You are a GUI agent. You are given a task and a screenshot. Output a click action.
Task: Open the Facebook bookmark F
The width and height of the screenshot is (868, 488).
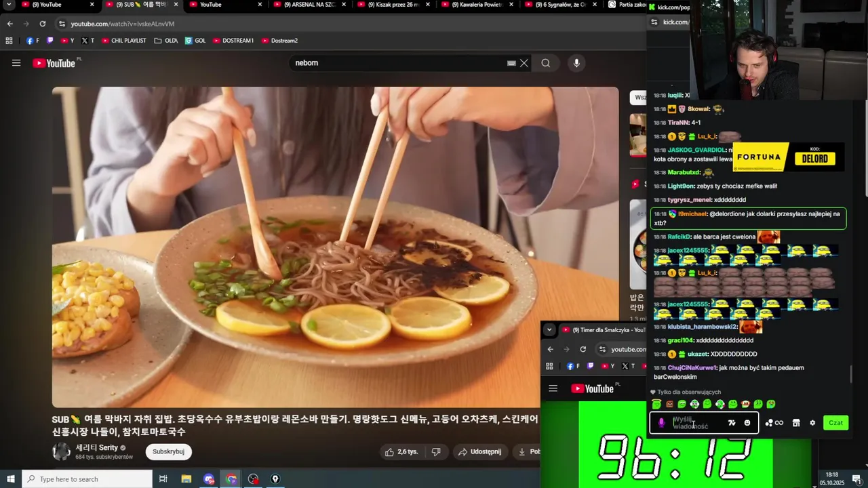pos(33,41)
